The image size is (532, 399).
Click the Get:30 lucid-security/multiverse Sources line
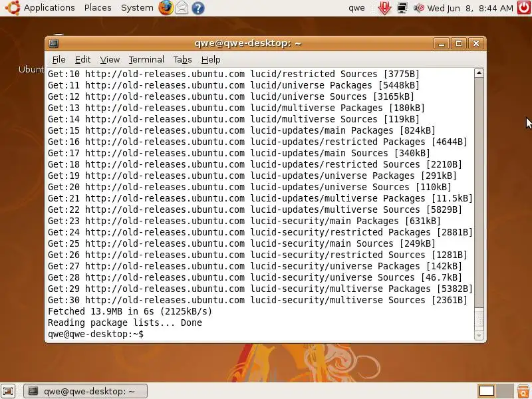point(257,301)
